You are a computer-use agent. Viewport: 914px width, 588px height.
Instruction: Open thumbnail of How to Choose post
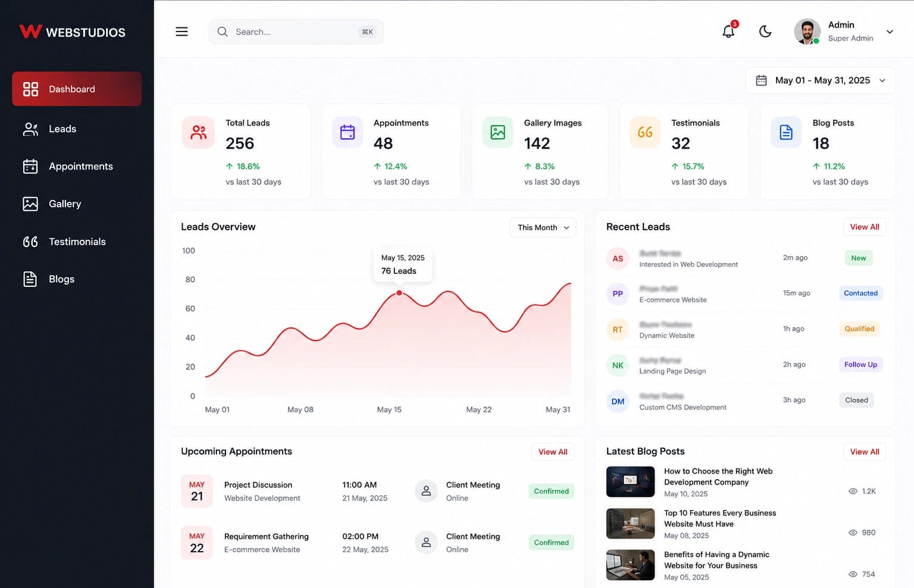tap(630, 481)
